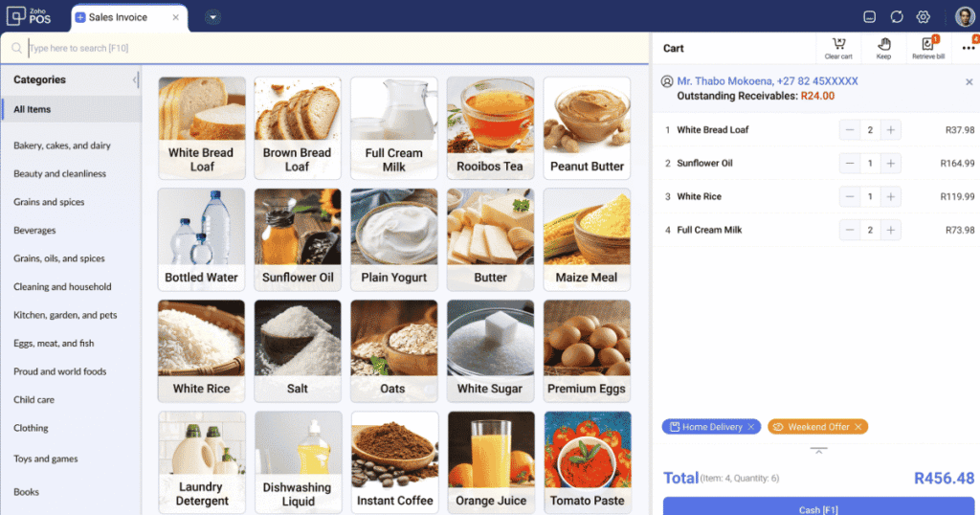Select the Beverages category

(x=35, y=230)
